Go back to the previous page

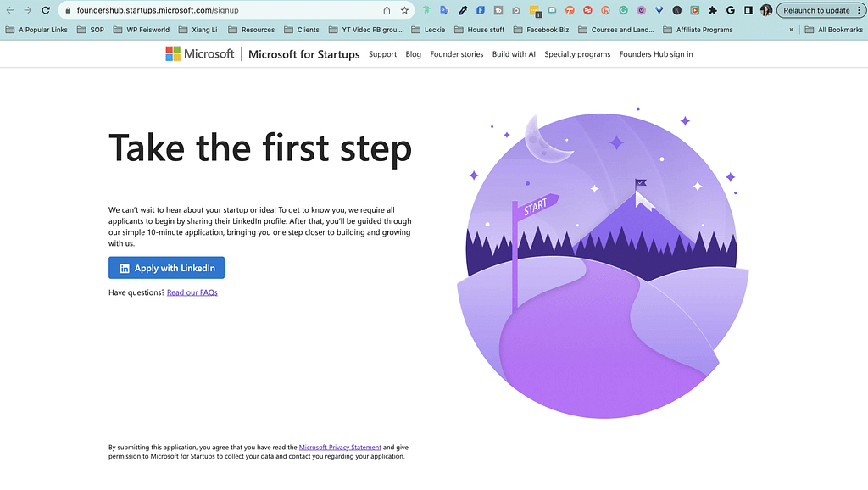click(x=10, y=10)
